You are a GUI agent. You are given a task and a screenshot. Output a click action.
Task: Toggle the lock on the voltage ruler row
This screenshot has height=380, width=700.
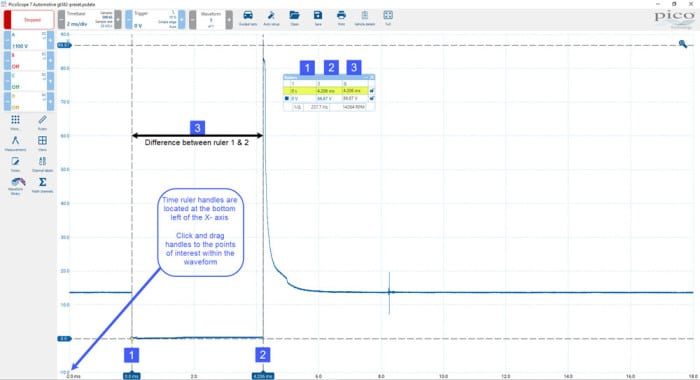pos(372,98)
